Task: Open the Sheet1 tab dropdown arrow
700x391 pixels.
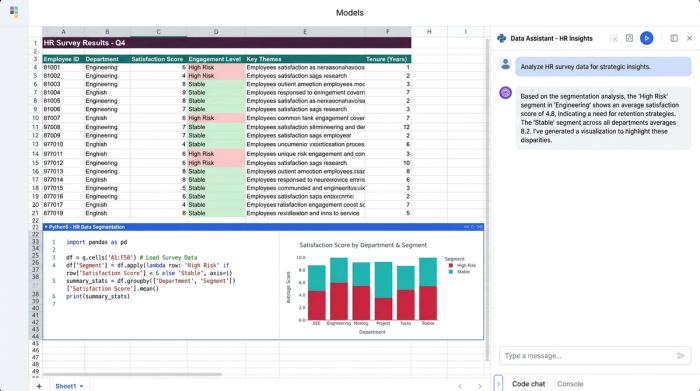Action: coord(82,387)
